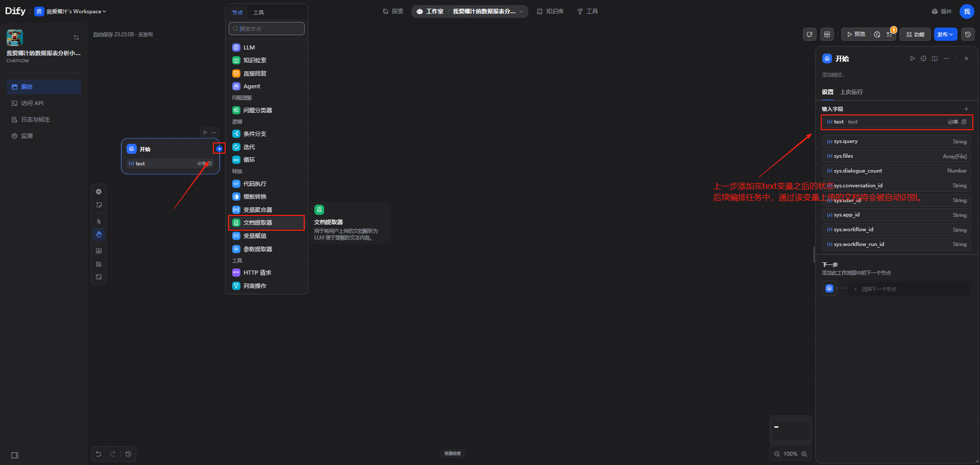Open 工具 tools in top navigation
This screenshot has height=465, width=980.
tap(587, 11)
